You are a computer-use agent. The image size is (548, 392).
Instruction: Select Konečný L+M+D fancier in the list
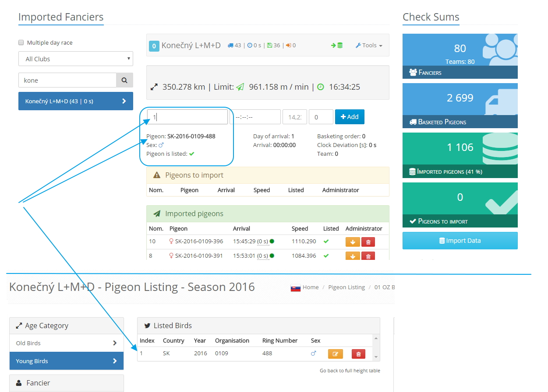click(76, 101)
